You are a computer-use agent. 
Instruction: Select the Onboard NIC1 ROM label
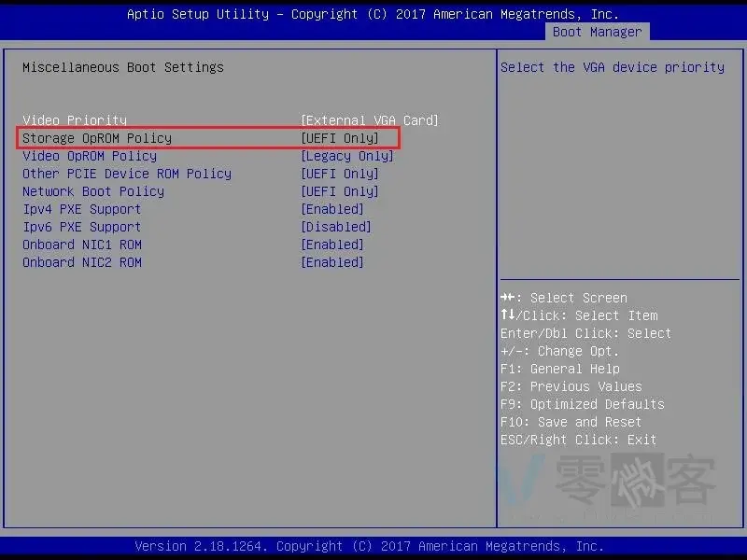click(x=82, y=245)
